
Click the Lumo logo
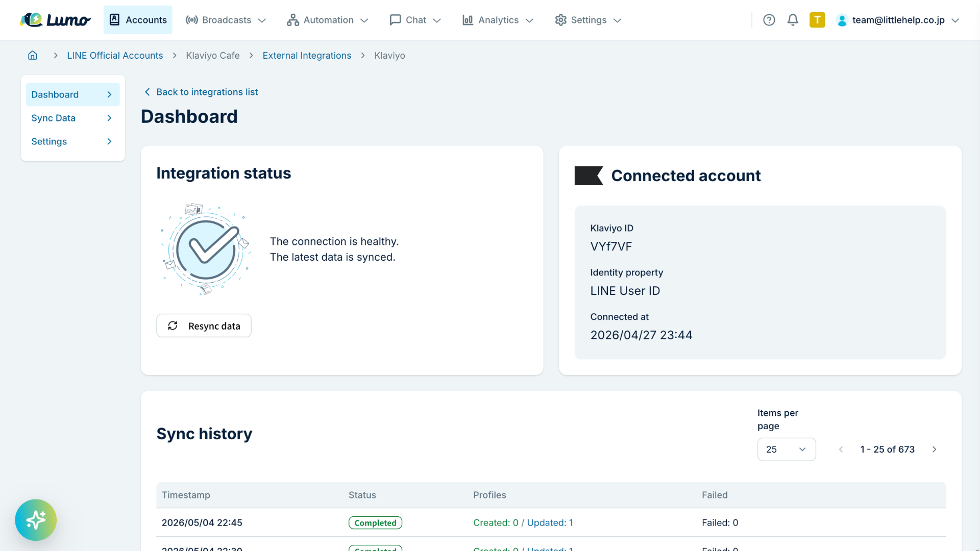coord(55,20)
